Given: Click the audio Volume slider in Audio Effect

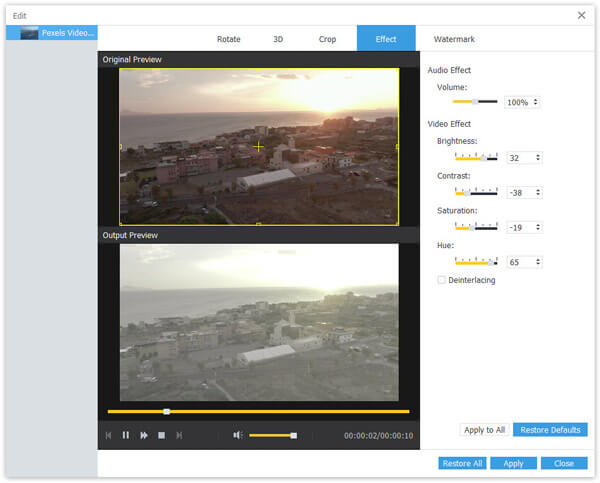Looking at the screenshot, I should coord(475,102).
